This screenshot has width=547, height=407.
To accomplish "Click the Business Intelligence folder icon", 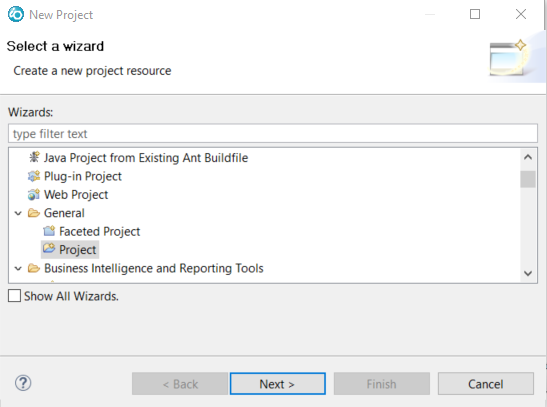I will (34, 268).
